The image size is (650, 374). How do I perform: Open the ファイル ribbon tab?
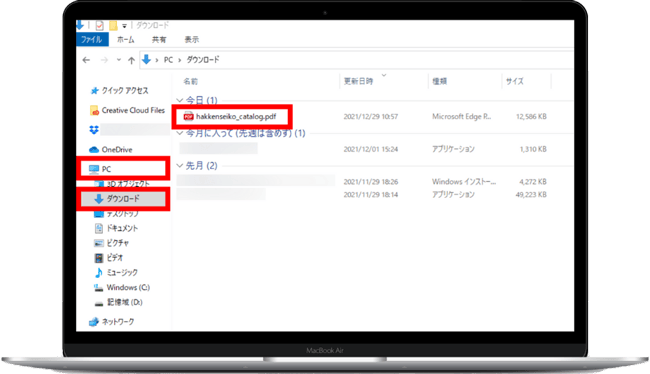coord(92,39)
